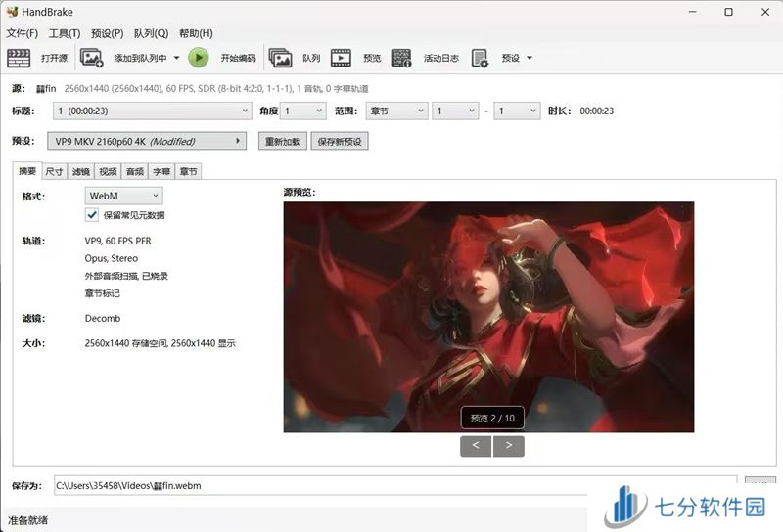Open the 预设(P) menu
Screen dimensions: 783x532
coord(108,33)
